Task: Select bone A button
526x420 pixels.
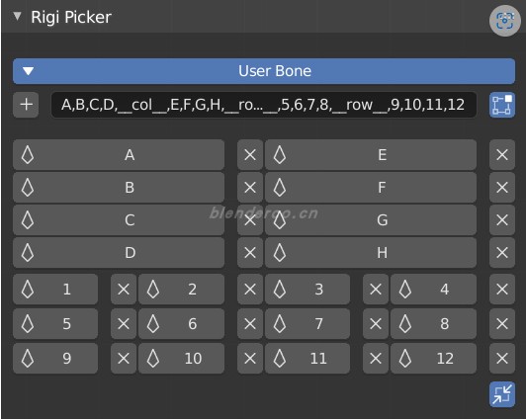Action: [x=119, y=155]
